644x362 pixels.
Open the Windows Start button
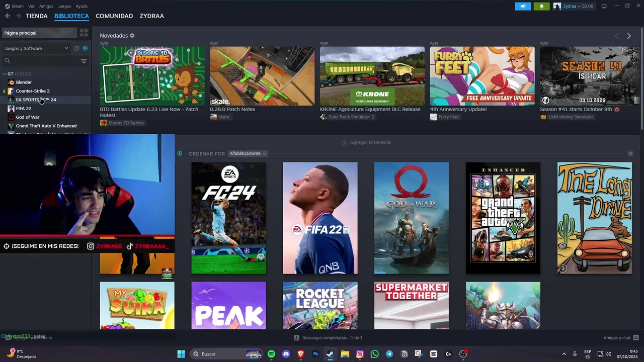[x=181, y=354]
